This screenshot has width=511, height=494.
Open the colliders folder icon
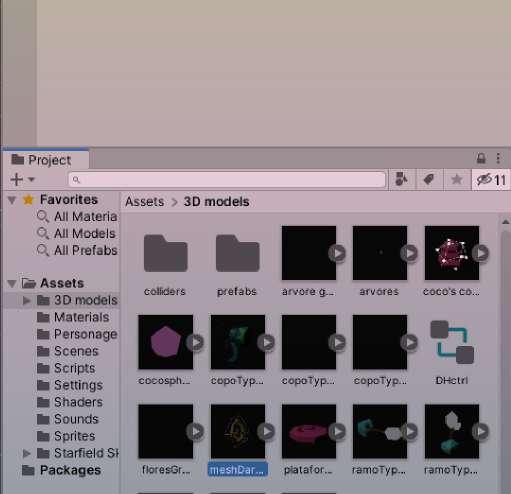click(x=165, y=253)
